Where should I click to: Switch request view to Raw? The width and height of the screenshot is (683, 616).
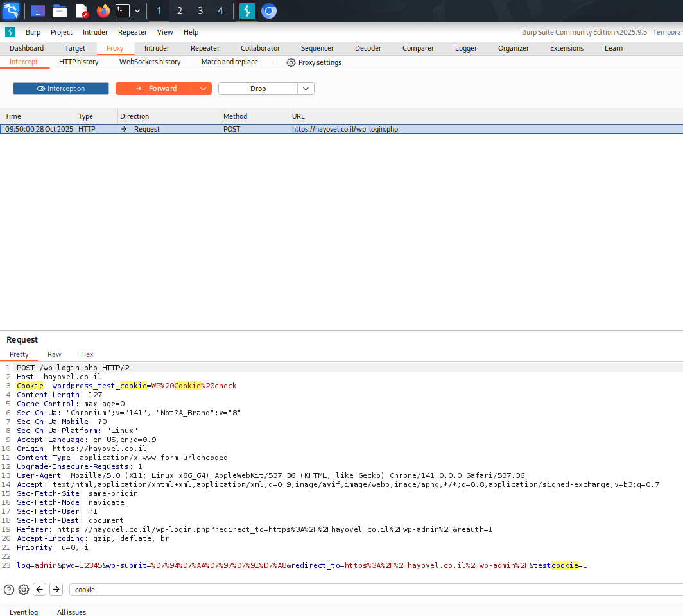point(55,354)
